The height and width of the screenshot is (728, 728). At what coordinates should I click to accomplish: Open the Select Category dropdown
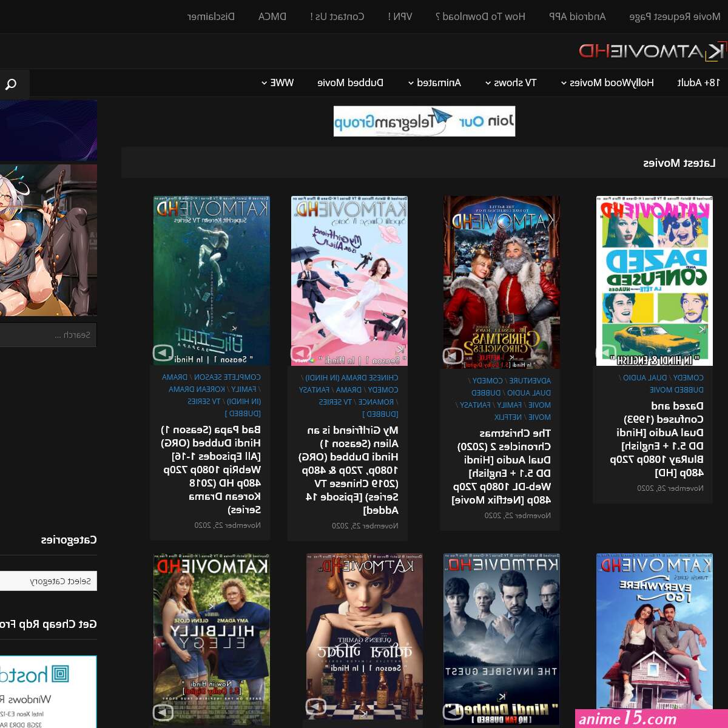(x=49, y=581)
